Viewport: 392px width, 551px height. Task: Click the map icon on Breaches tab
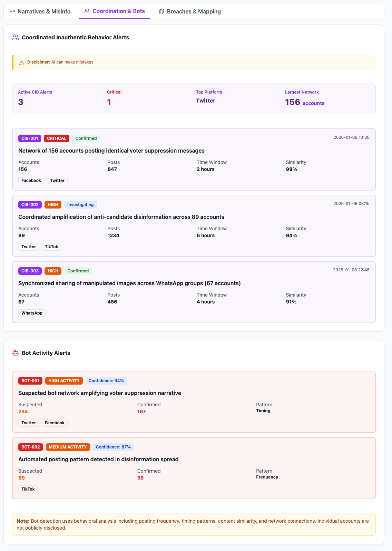coord(161,11)
